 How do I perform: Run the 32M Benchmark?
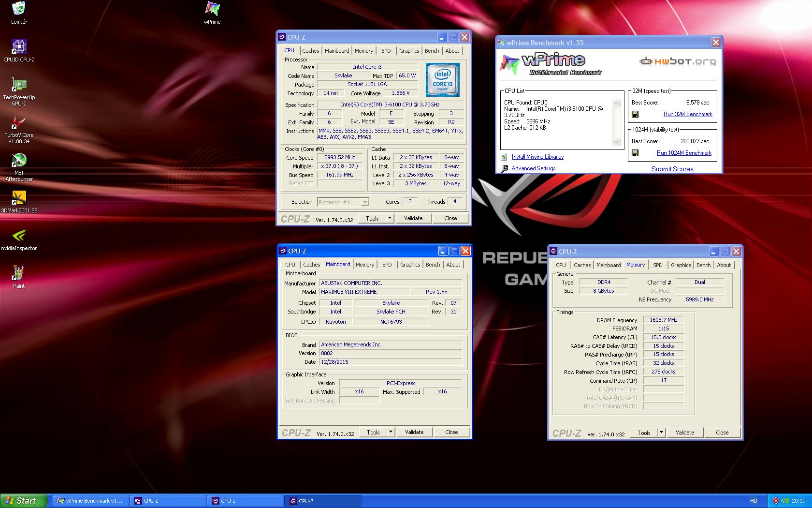tap(688, 114)
